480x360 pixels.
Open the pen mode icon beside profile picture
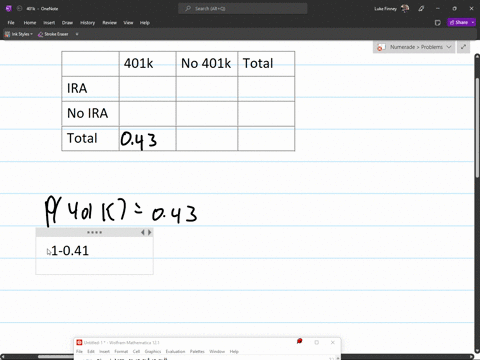coord(421,8)
